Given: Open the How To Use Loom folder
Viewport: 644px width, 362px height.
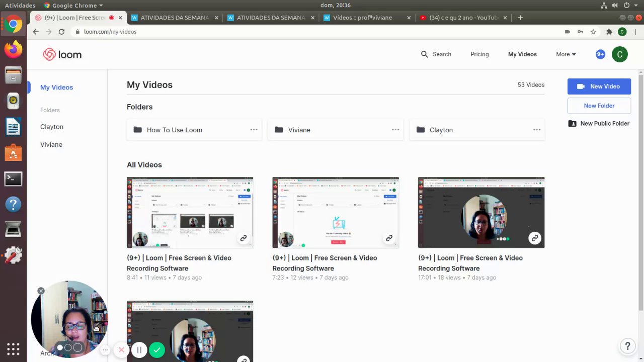Looking at the screenshot, I should pos(194,130).
